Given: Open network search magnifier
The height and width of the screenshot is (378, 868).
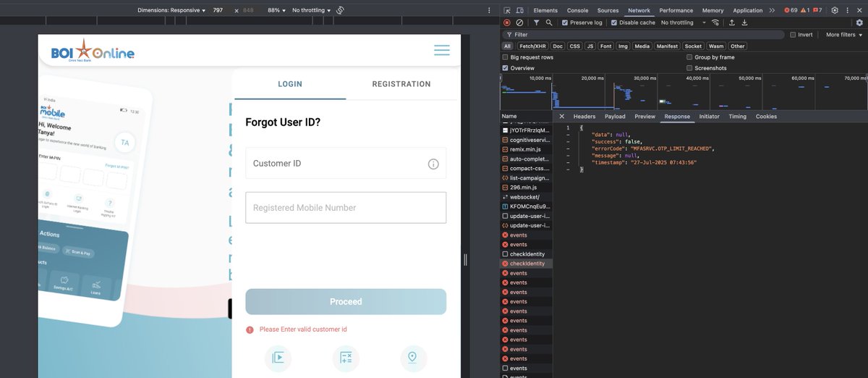Looking at the screenshot, I should (549, 22).
